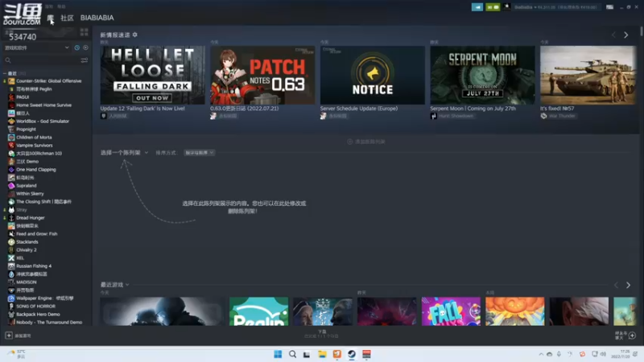Click the library search field
This screenshot has width=644, height=362.
[x=41, y=60]
